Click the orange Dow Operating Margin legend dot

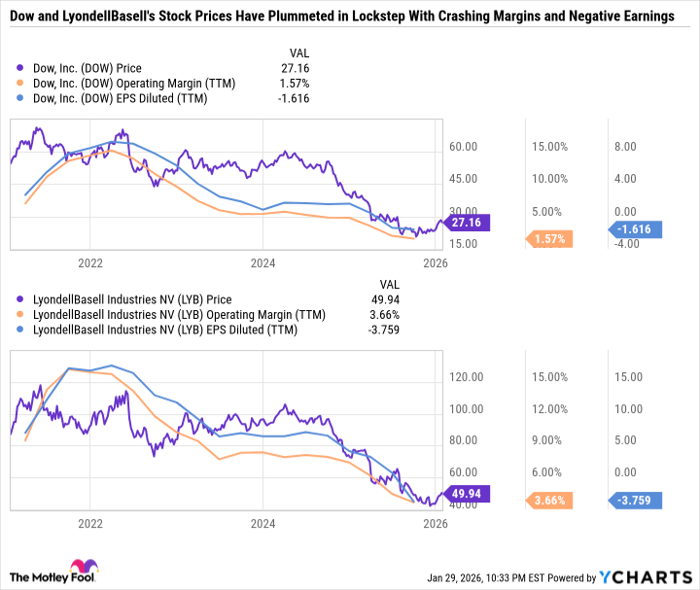tap(21, 83)
